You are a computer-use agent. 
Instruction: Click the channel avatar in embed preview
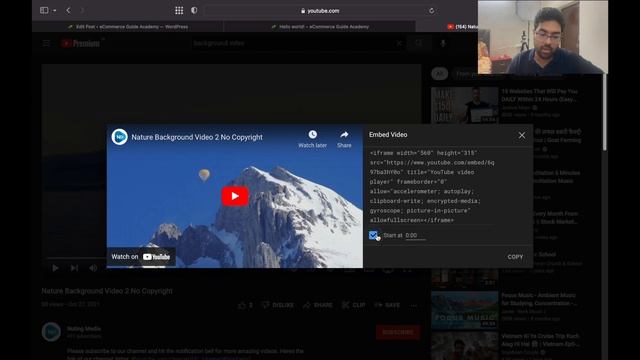(120, 137)
